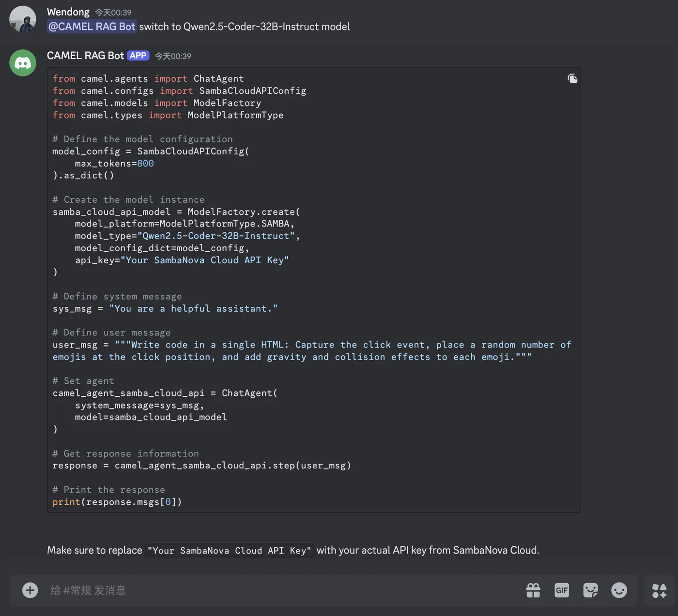Click the line importing ModelPlatformType

tap(168, 115)
